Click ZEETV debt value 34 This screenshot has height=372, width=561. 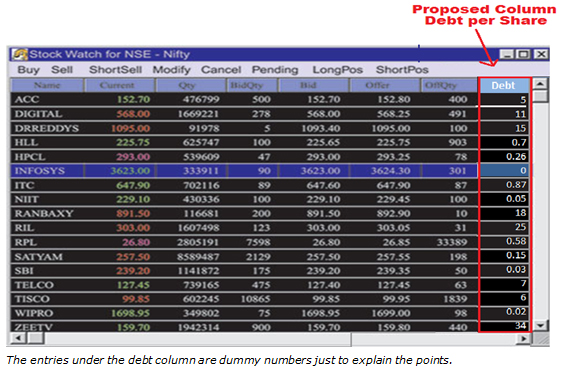tap(521, 326)
